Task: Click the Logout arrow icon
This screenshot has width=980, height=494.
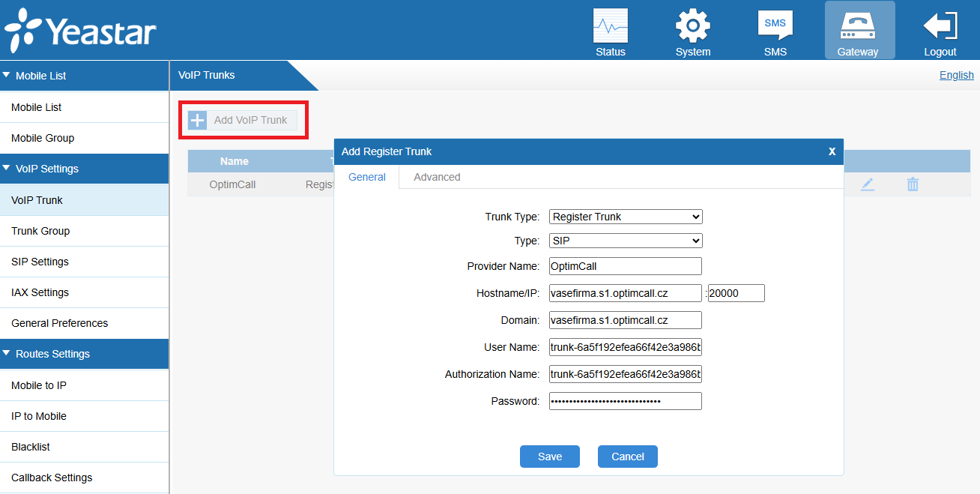Action: click(x=940, y=25)
